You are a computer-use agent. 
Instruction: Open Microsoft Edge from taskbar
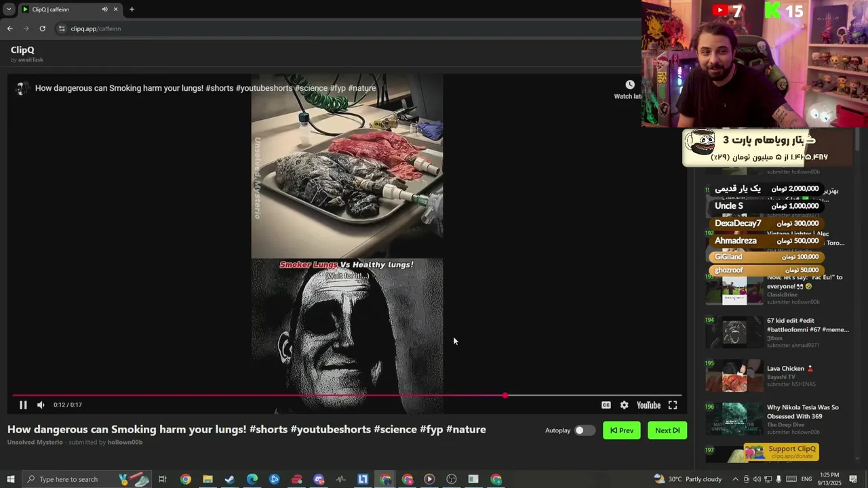point(252,479)
